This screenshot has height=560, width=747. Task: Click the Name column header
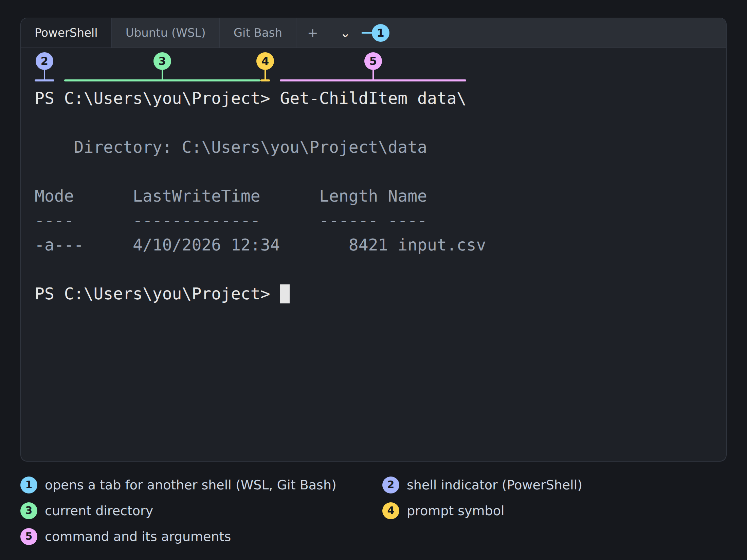(407, 196)
